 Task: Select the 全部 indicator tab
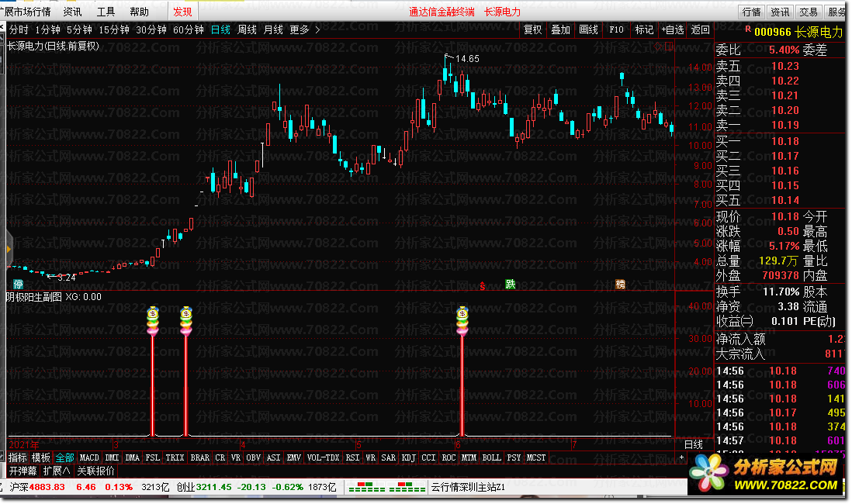coord(64,457)
